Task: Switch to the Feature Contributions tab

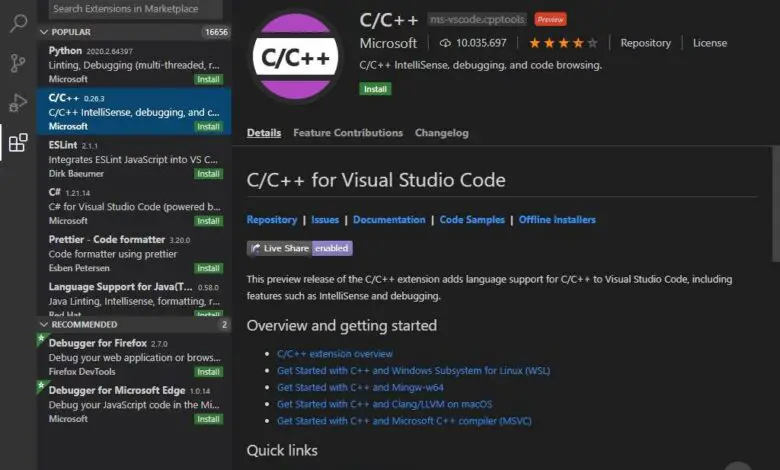Action: tap(348, 133)
